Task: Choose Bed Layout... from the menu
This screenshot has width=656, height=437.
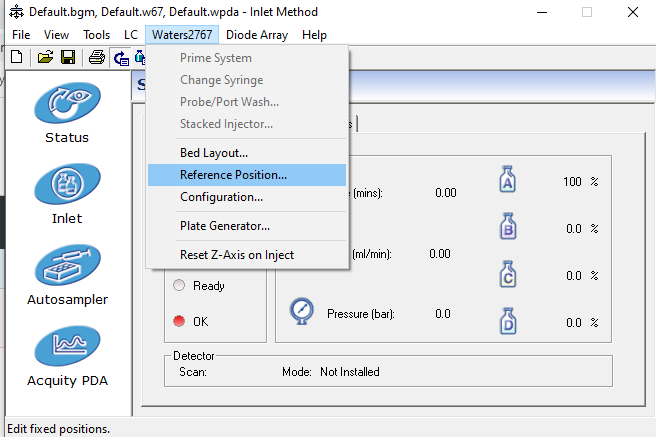Action: pos(247,153)
